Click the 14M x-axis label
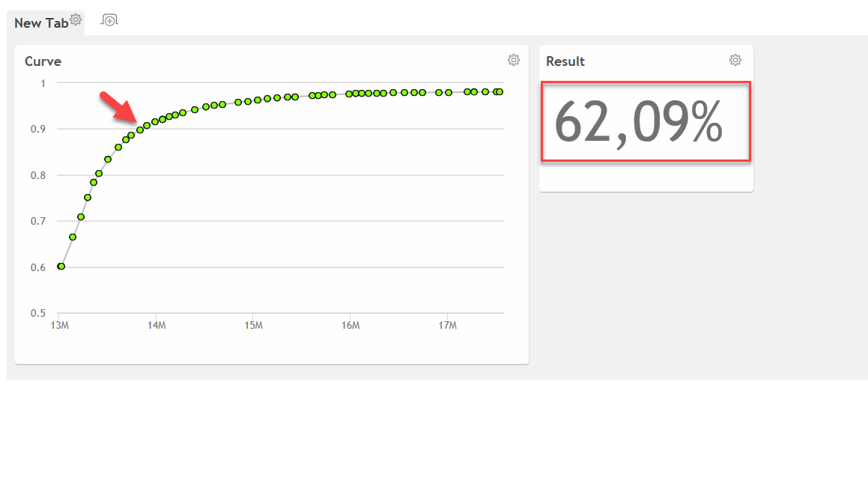 157,326
